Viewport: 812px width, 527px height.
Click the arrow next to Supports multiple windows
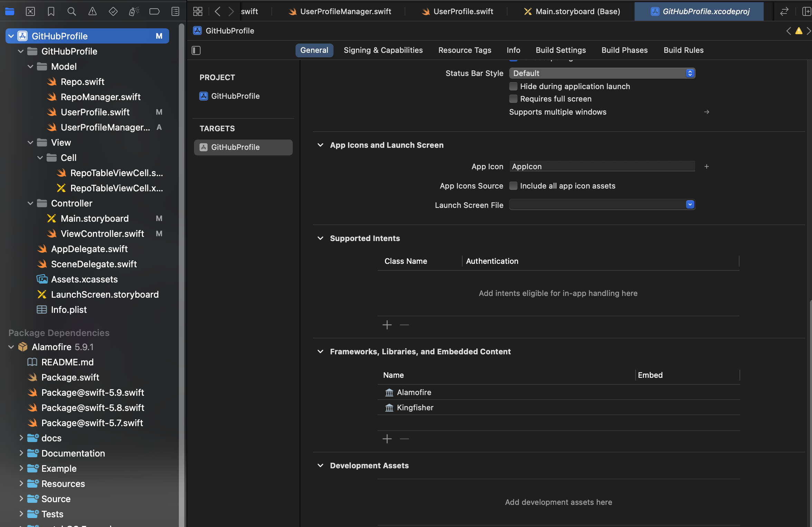tap(707, 112)
